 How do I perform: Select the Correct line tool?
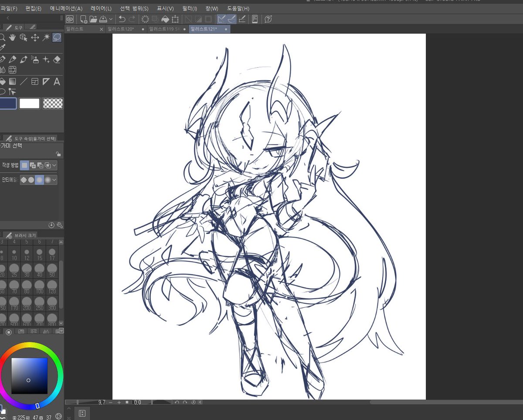(13, 92)
